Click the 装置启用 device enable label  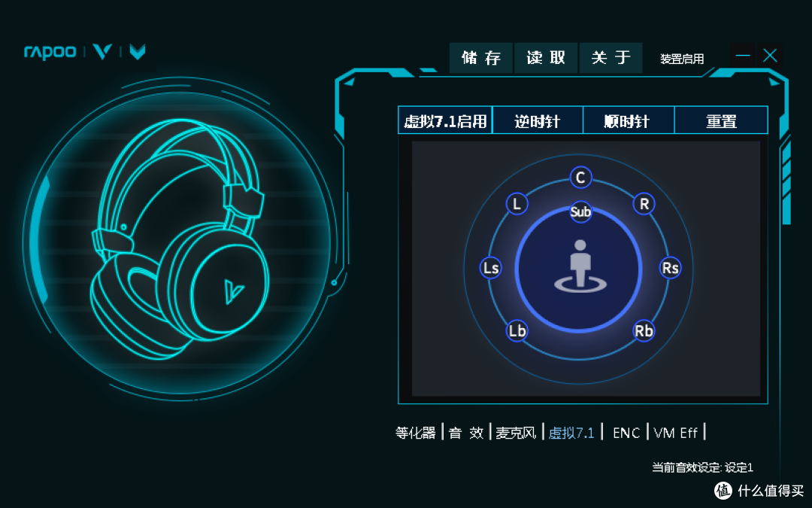(x=682, y=59)
